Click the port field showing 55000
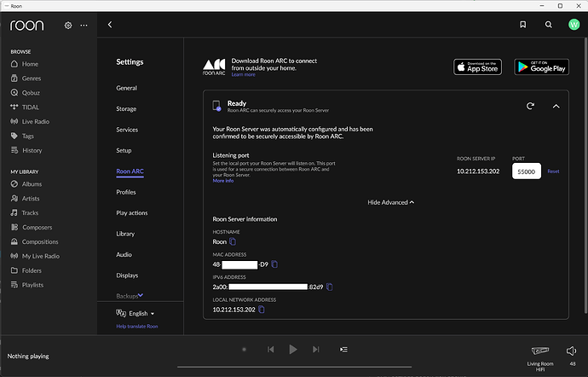The width and height of the screenshot is (588, 377). click(527, 171)
